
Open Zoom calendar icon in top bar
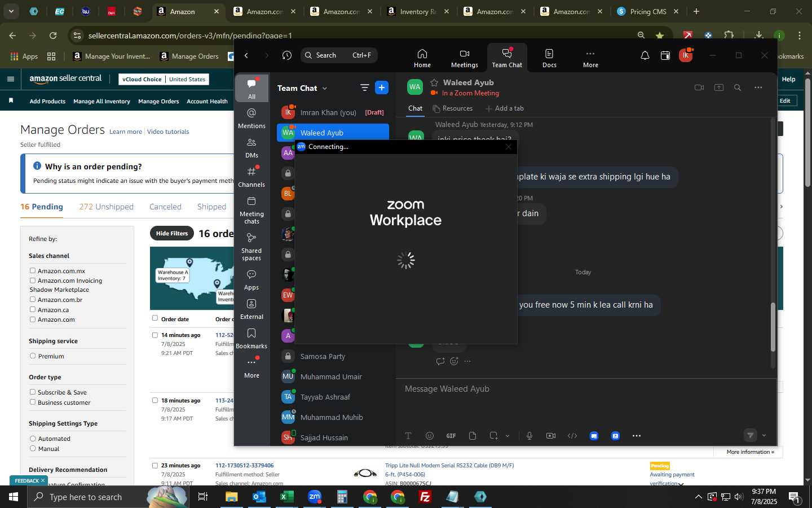coord(665,55)
